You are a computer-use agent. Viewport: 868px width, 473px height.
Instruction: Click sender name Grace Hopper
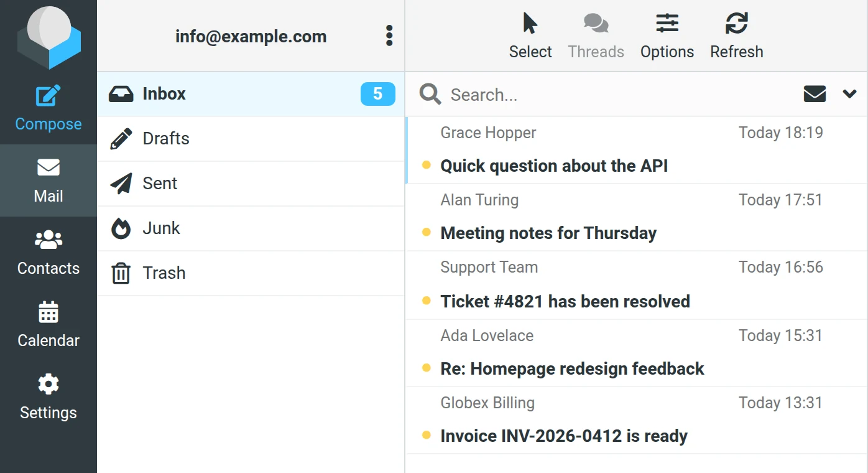click(x=488, y=133)
